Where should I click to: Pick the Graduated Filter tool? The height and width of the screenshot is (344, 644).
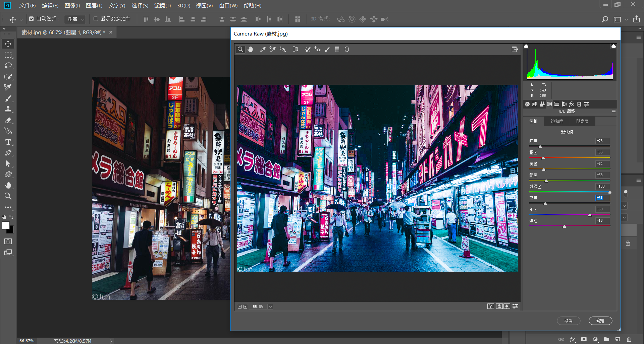[x=337, y=49]
